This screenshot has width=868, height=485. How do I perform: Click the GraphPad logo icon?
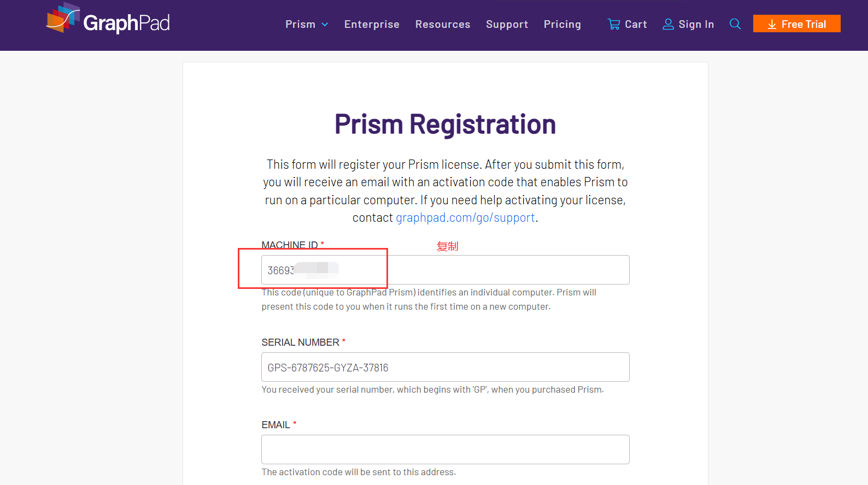click(62, 19)
